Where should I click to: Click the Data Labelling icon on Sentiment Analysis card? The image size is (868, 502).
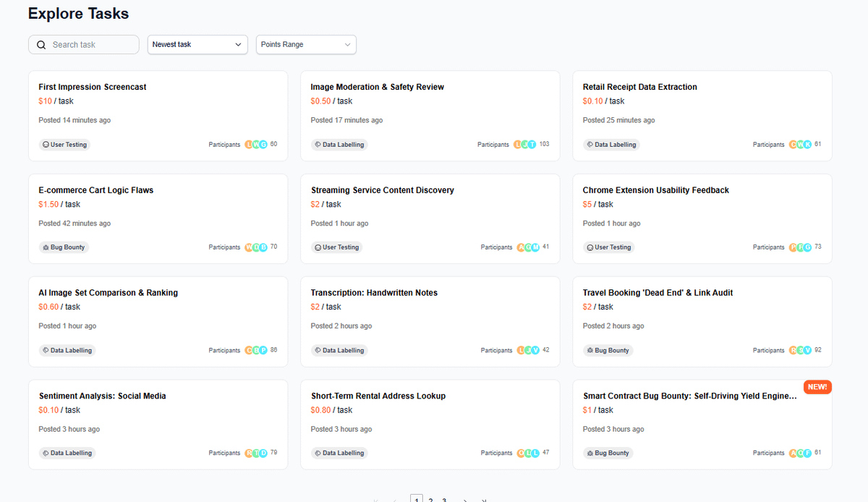46,453
